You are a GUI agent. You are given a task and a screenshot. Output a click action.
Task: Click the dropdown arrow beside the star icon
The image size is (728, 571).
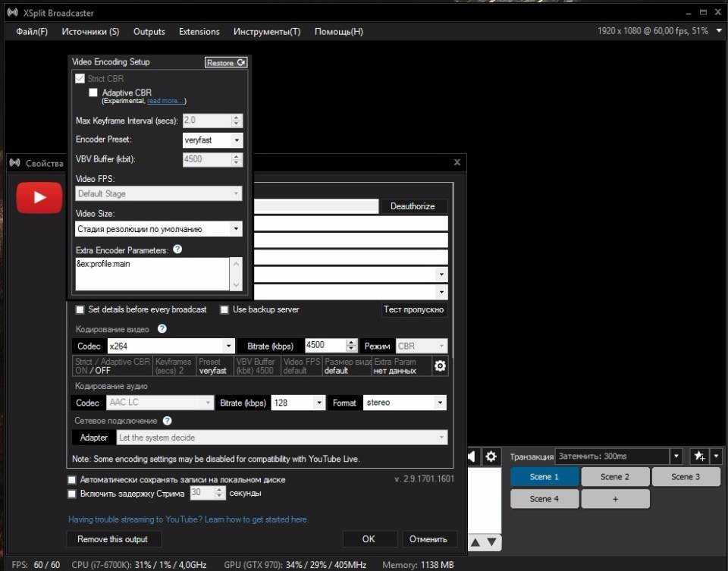(716, 456)
